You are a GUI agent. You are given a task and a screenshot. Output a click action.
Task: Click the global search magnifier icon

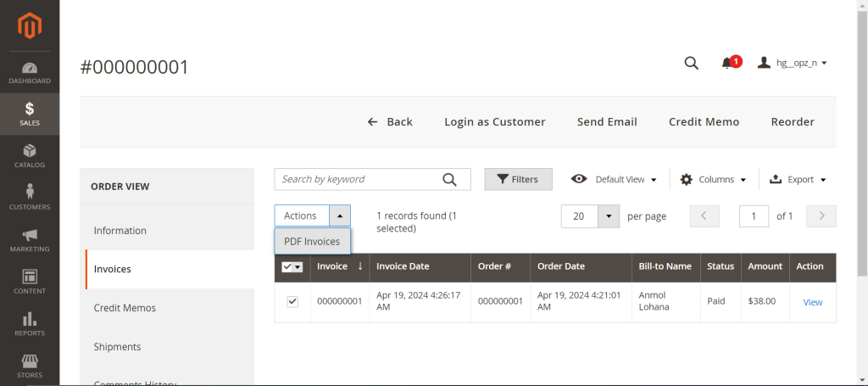coord(691,63)
